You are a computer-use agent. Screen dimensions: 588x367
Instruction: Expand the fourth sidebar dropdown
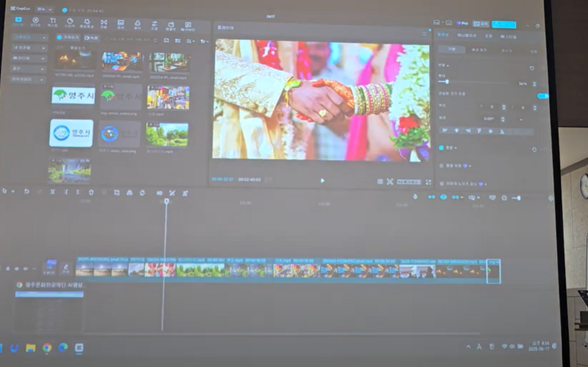(x=29, y=69)
